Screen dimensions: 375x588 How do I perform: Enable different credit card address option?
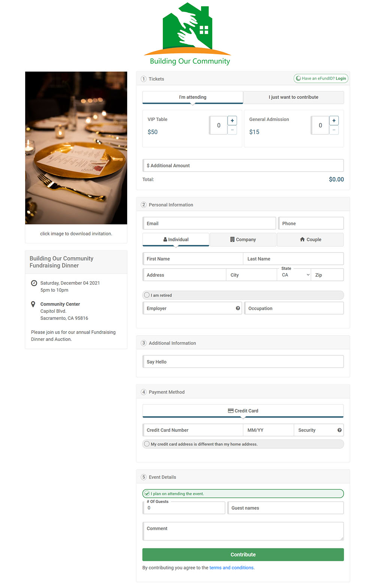coord(147,444)
